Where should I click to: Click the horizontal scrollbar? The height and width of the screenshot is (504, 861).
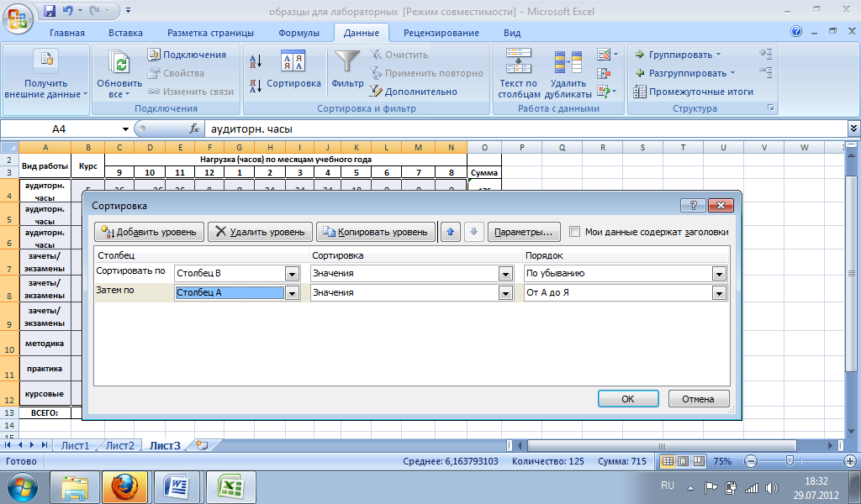point(662,445)
